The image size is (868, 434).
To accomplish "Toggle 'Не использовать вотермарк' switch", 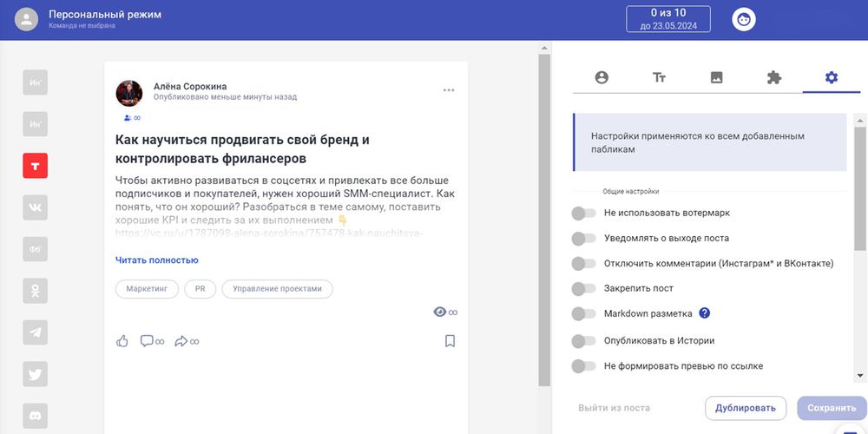I will (583, 213).
